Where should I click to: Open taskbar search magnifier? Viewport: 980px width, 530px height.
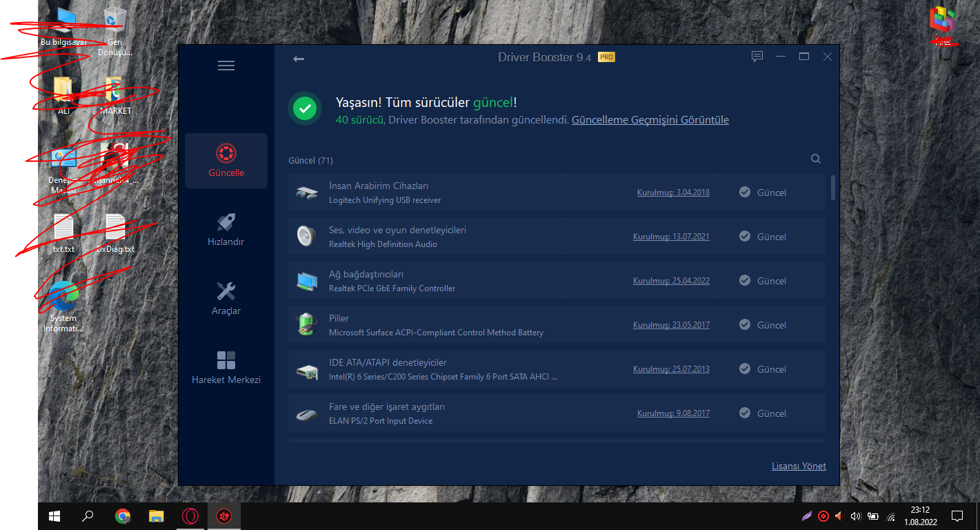click(88, 516)
